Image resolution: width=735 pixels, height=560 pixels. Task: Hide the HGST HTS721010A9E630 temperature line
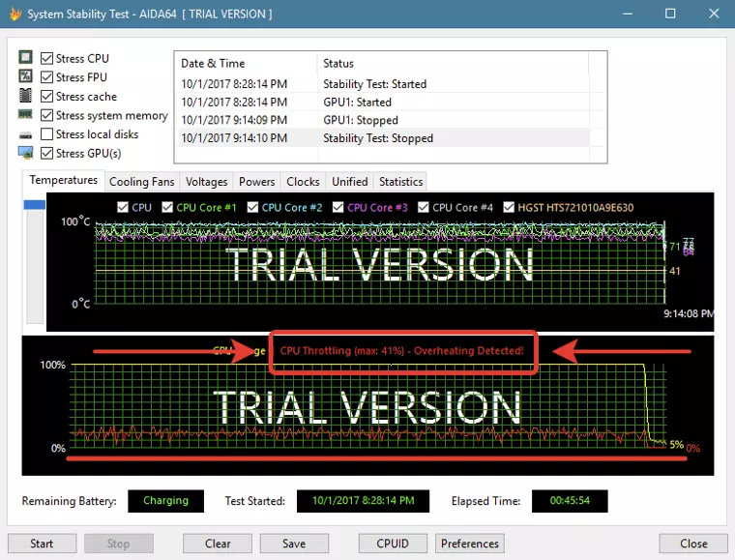[x=509, y=207]
